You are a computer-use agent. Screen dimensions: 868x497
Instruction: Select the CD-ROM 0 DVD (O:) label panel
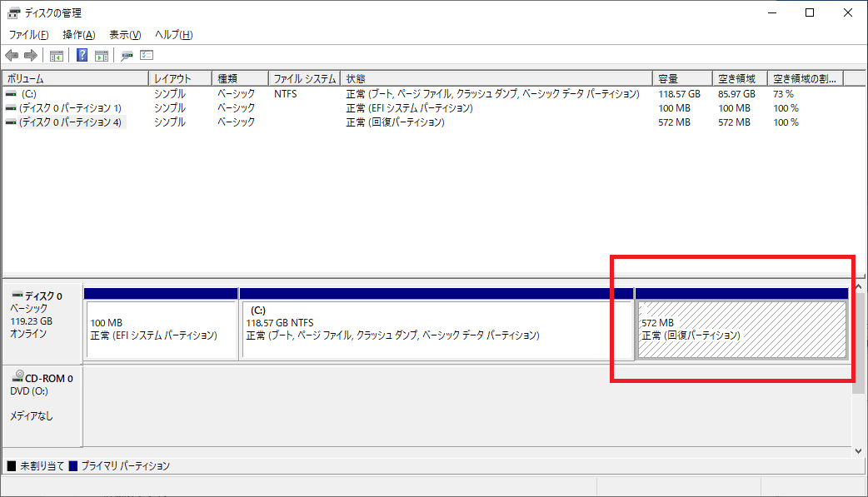tap(43, 405)
